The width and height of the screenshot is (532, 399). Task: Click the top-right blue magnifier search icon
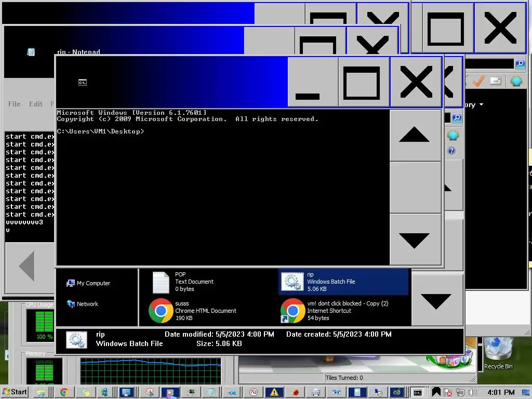[520, 63]
